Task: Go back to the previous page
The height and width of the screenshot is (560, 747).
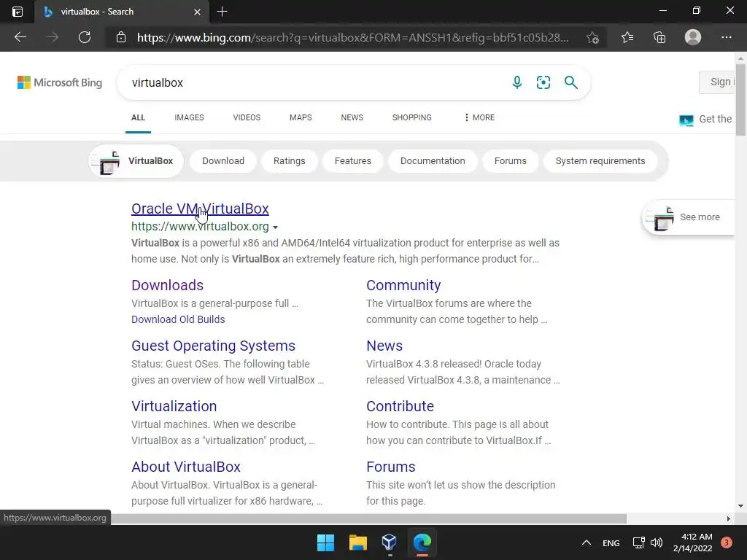Action: tap(20, 37)
